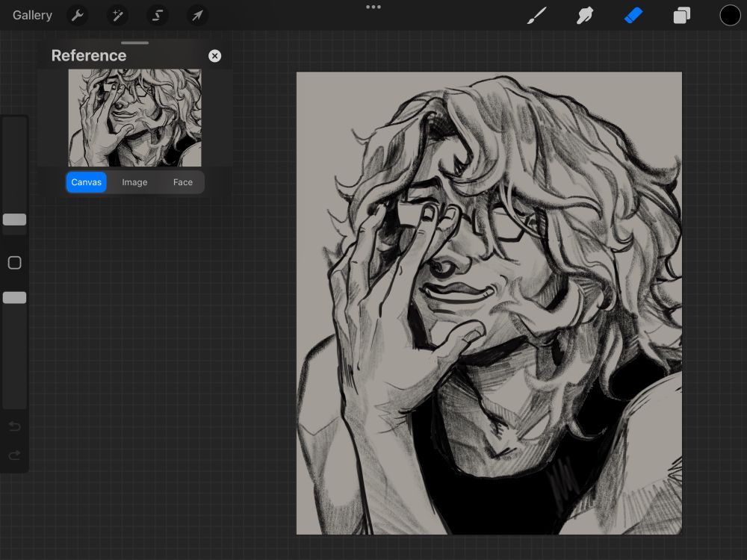Viewport: 747px width, 560px height.
Task: Open the Adjustments magic wand menu
Action: [x=117, y=16]
